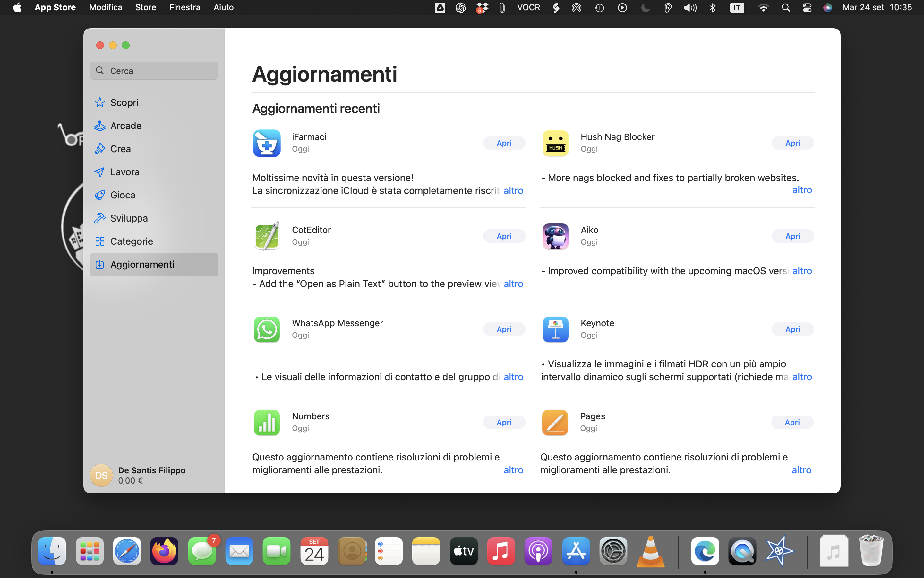Click the Pages app icon
Viewport: 924px width, 578px height.
[x=555, y=422]
